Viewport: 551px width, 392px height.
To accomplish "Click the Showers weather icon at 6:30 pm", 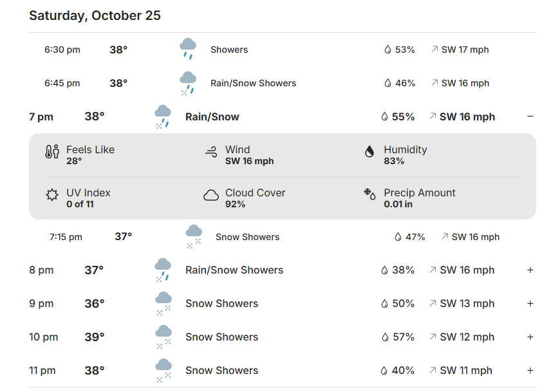I will tap(188, 49).
